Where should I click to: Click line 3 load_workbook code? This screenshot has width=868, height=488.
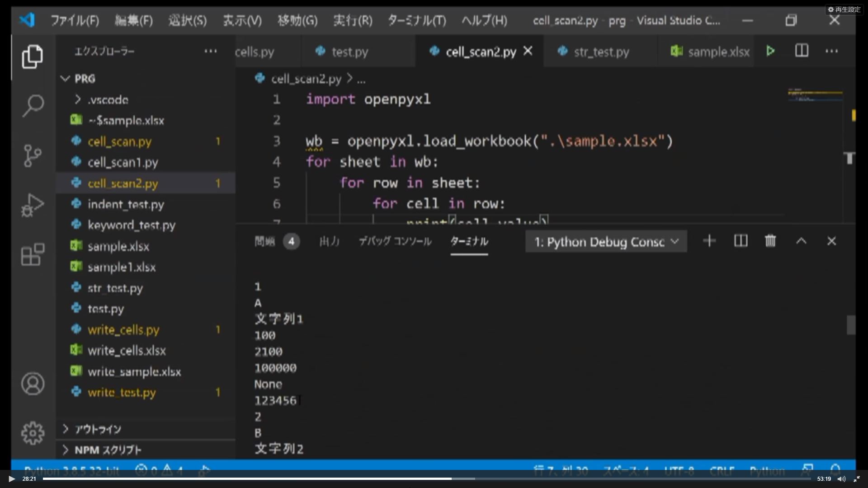(x=489, y=141)
